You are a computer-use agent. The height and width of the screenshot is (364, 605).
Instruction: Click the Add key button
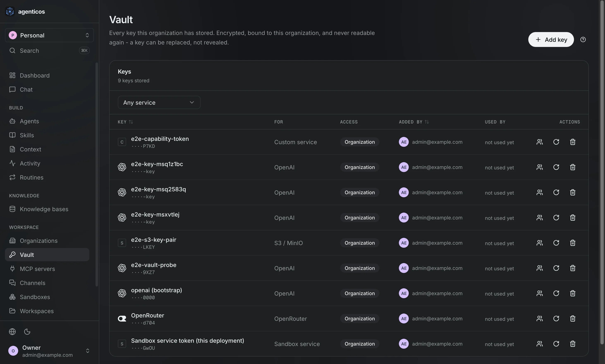point(551,40)
